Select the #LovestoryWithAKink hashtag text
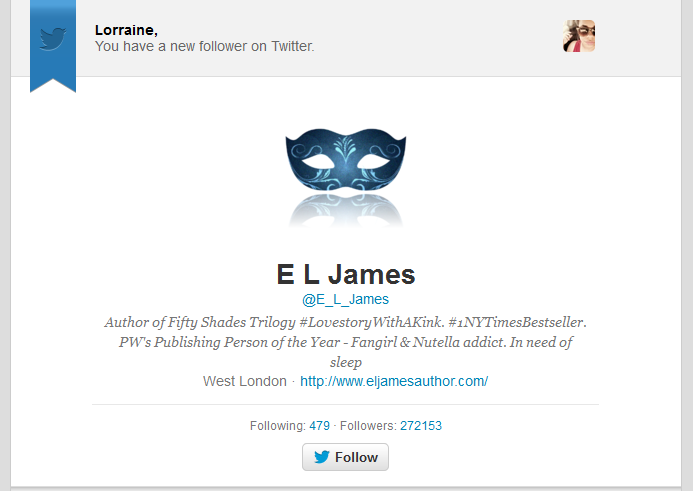The image size is (693, 491). (371, 322)
